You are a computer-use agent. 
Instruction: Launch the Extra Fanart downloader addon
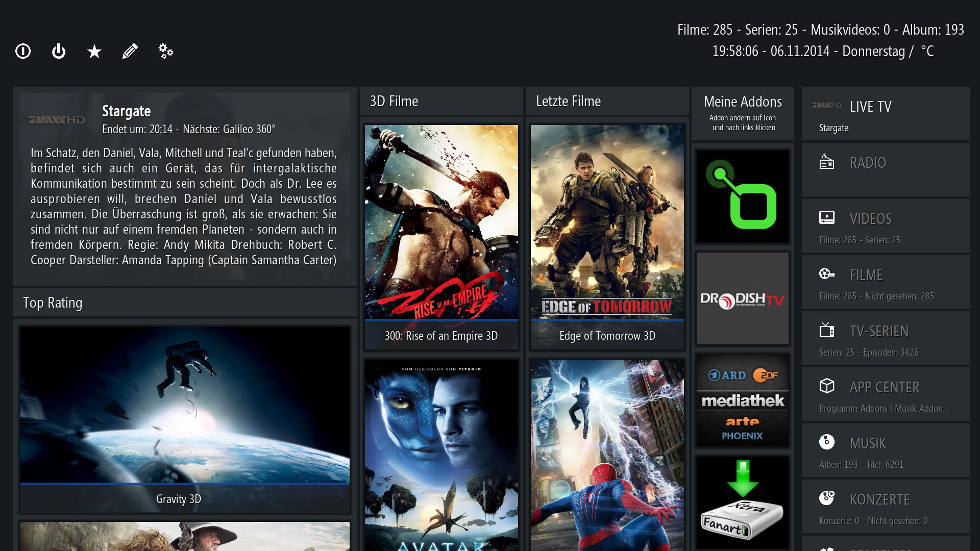tap(743, 503)
